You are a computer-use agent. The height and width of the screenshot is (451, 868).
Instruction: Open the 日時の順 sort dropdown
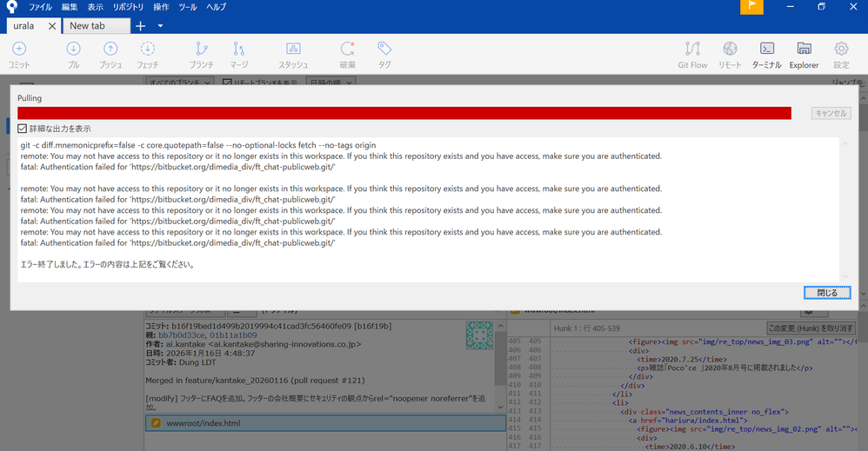pos(331,83)
